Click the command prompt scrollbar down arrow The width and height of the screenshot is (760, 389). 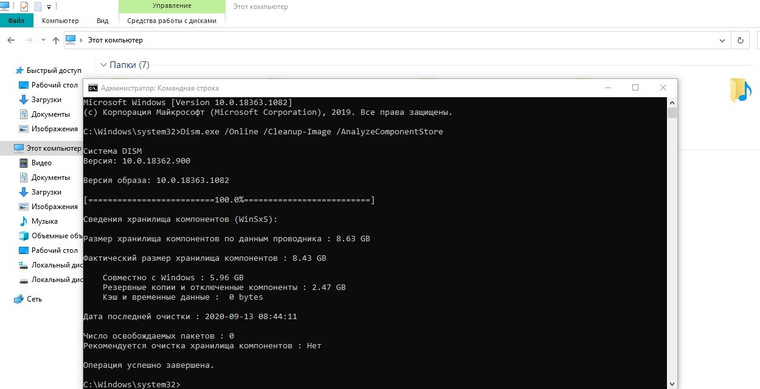[x=672, y=384]
